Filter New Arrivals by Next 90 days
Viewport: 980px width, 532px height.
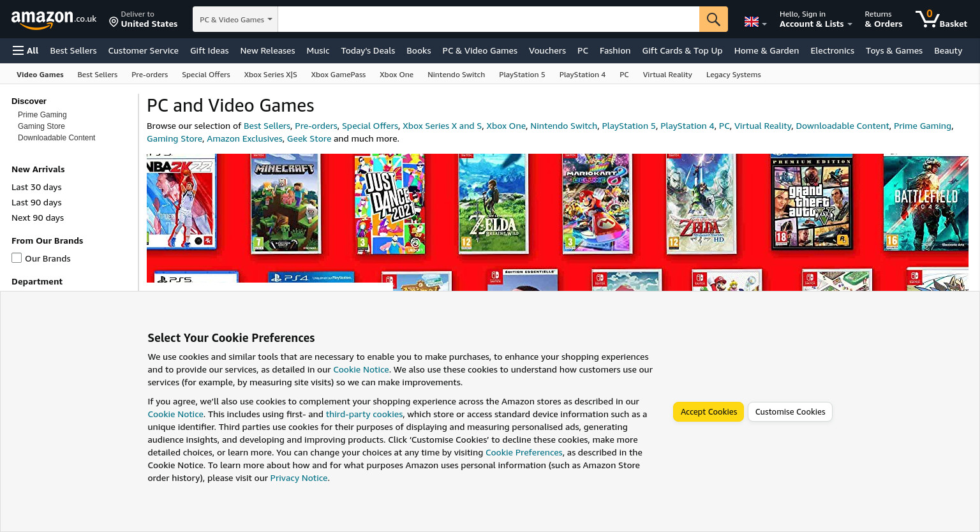38,218
